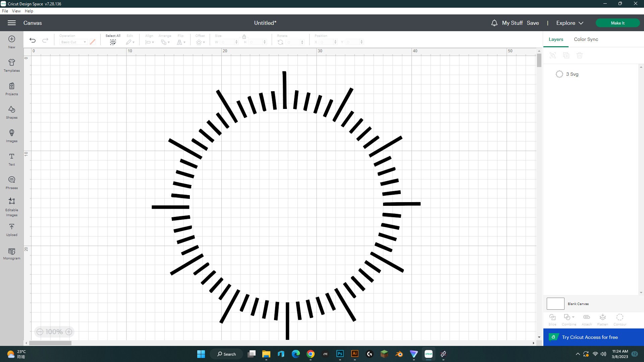Open the Shapes panel
Screen dimensions: 644x362
[11, 112]
